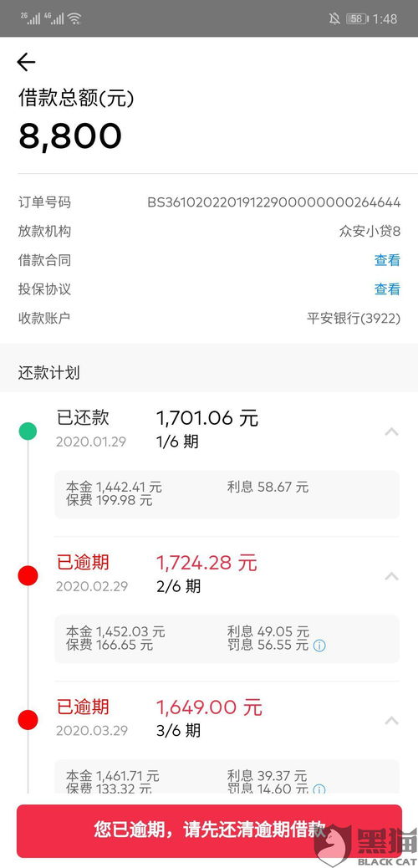418x868 pixels.
Task: View the 投保协议 insurance agreement
Action: (x=387, y=289)
